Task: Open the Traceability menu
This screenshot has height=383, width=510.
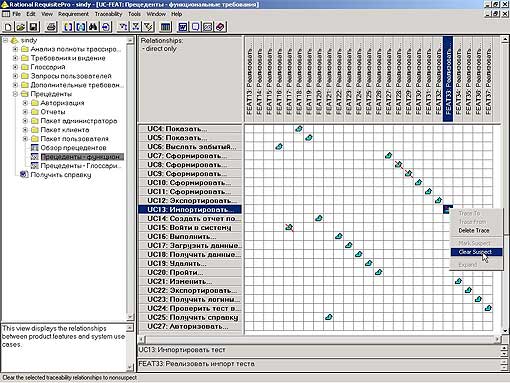Action: (x=108, y=14)
